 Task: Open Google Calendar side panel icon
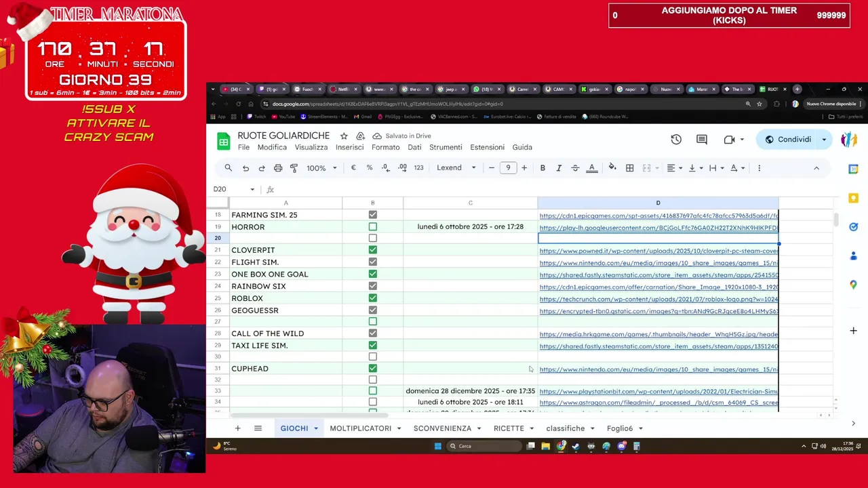853,169
